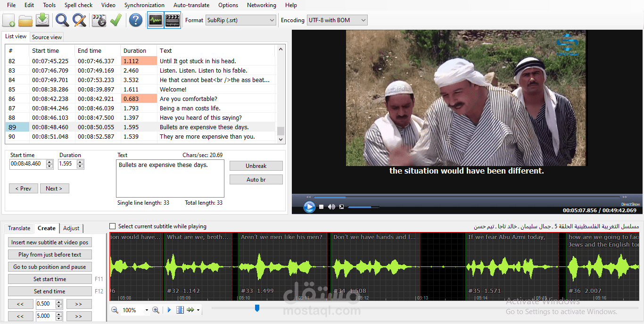Select row 90 'They are more expensive than you.'
Screen dimensions: 644x324
[x=140, y=137]
